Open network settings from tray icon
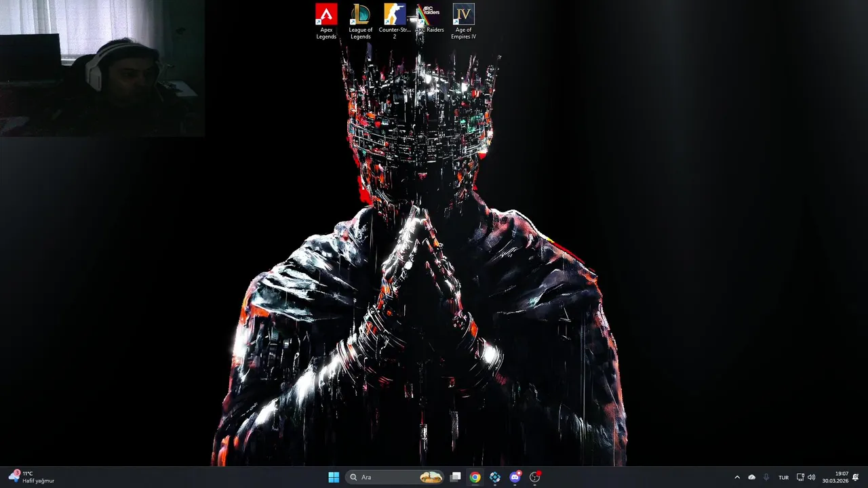Viewport: 868px width, 488px height. point(800,477)
